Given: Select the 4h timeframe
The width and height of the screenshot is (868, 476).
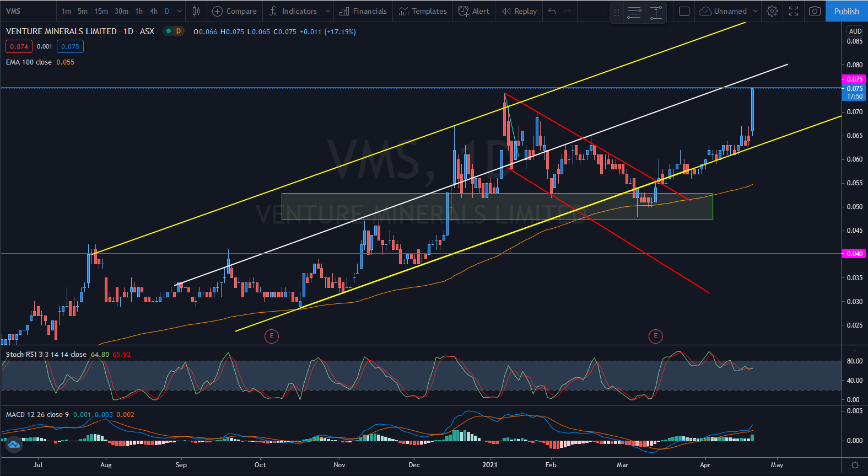Looking at the screenshot, I should pyautogui.click(x=154, y=11).
